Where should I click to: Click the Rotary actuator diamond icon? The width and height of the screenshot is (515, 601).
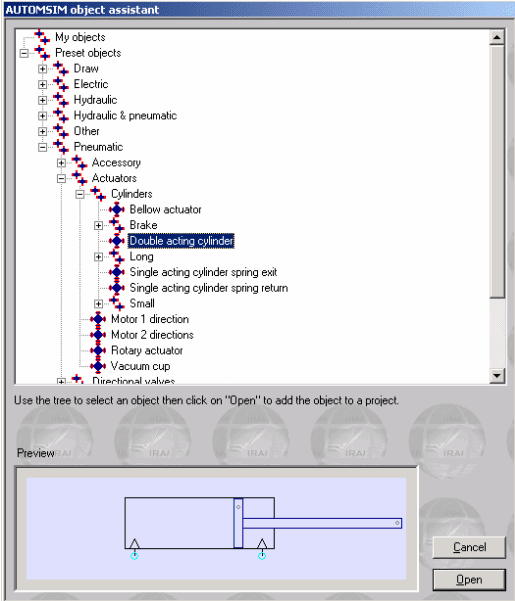98,350
